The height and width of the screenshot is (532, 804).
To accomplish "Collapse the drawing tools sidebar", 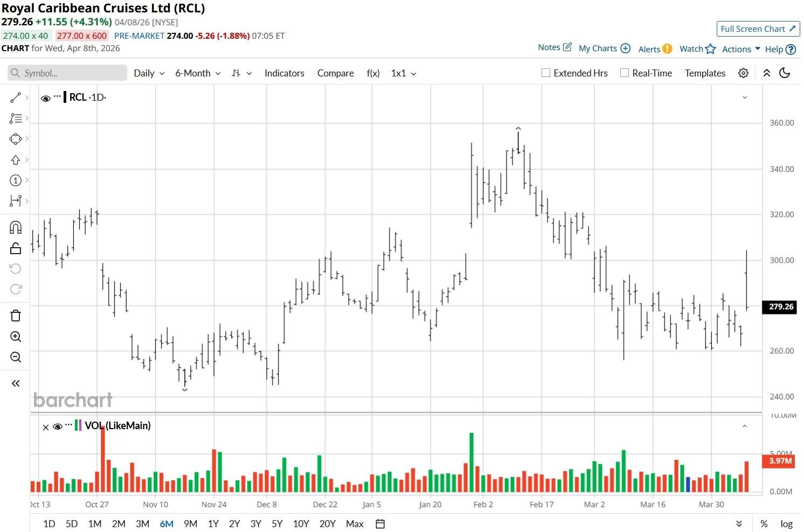I will coord(16,383).
